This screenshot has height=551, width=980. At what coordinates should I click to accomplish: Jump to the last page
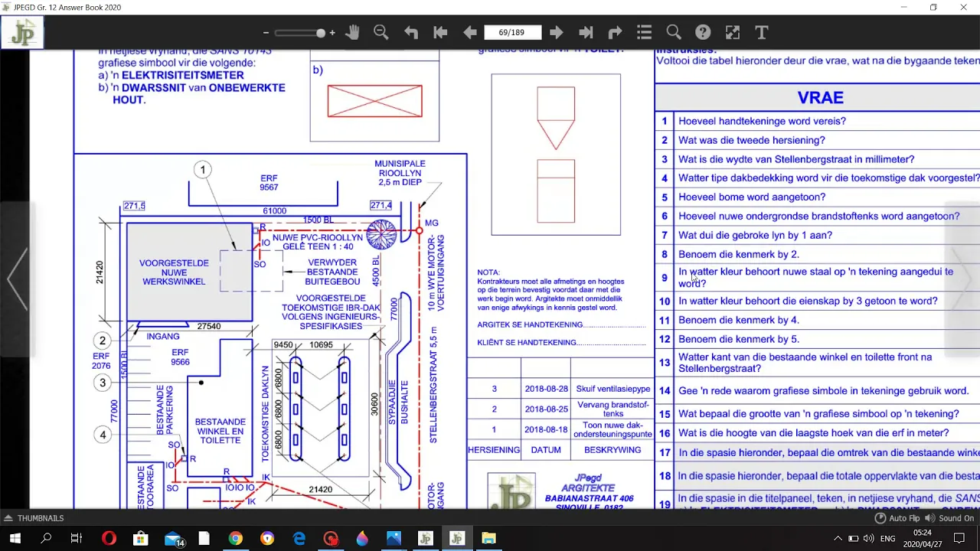tap(586, 32)
